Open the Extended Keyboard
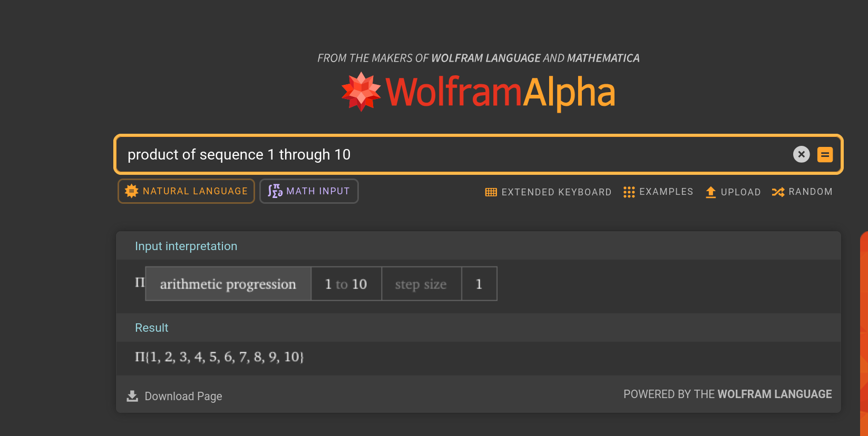The image size is (868, 436). 548,192
